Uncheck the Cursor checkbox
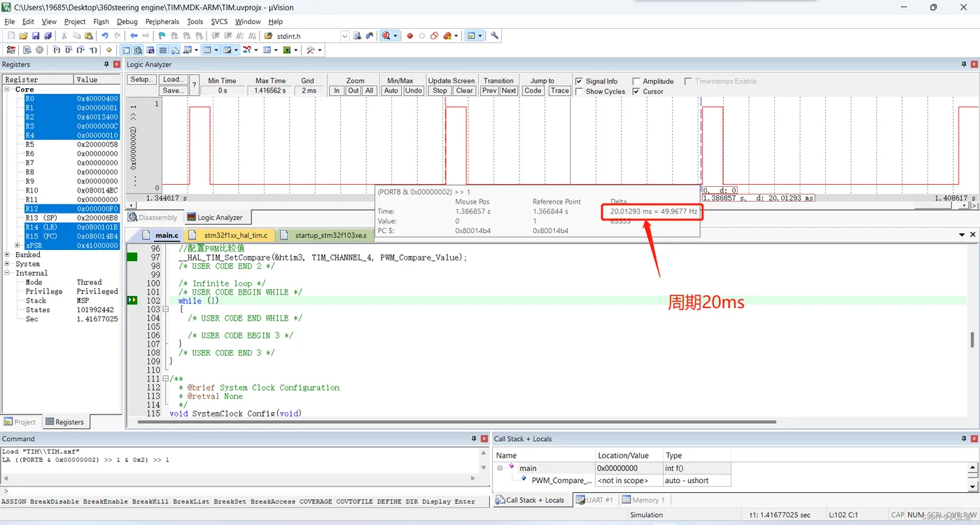This screenshot has height=525, width=980. [636, 92]
